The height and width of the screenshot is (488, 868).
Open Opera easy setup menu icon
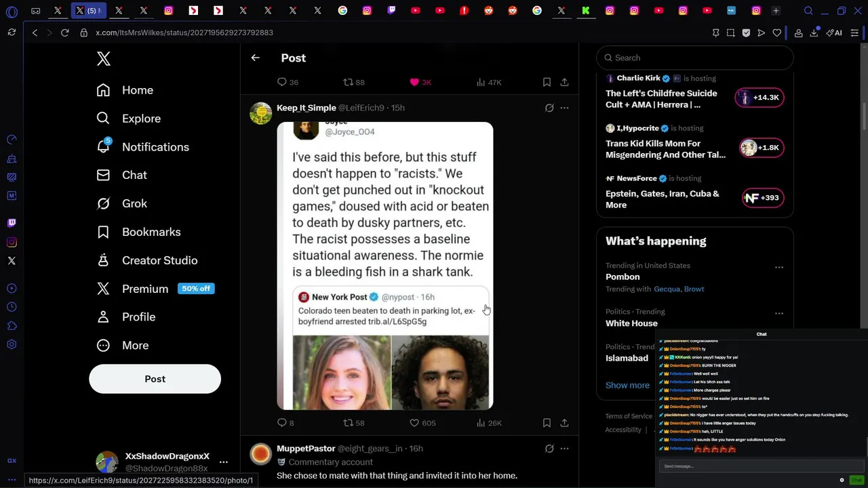(x=854, y=33)
